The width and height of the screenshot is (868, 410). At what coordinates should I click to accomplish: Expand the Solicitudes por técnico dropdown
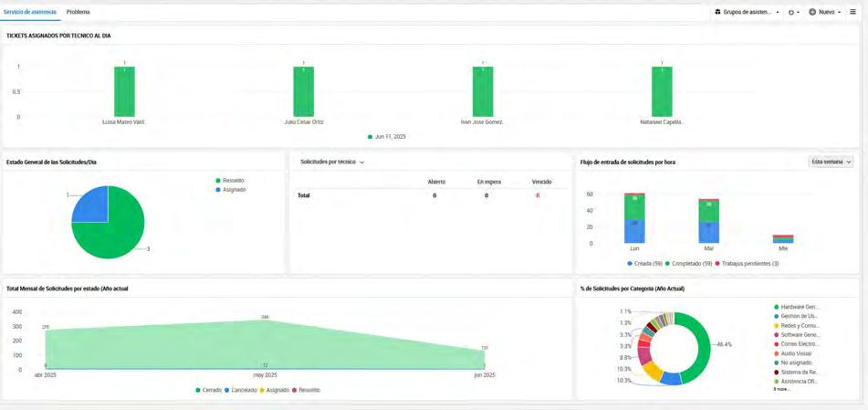[x=332, y=163]
